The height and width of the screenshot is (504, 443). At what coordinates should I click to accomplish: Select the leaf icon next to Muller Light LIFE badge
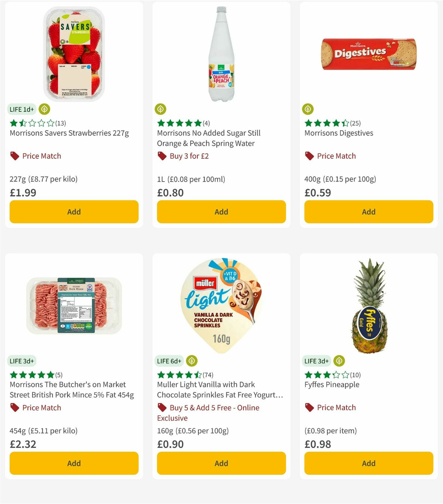click(191, 361)
